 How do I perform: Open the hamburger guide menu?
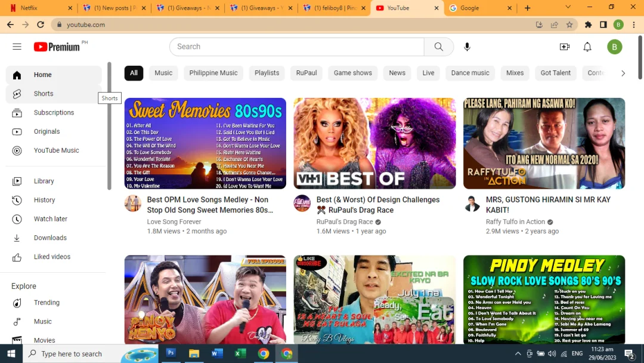pos(17,47)
